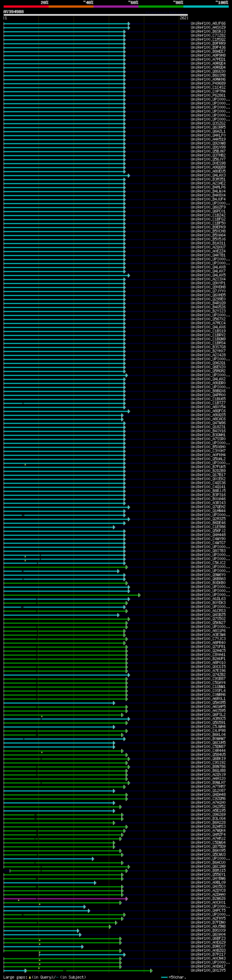Pick the UniRef100_Q56JV7 label
Image resolution: width=232 pixels, height=980 pixels.
coord(208,159)
